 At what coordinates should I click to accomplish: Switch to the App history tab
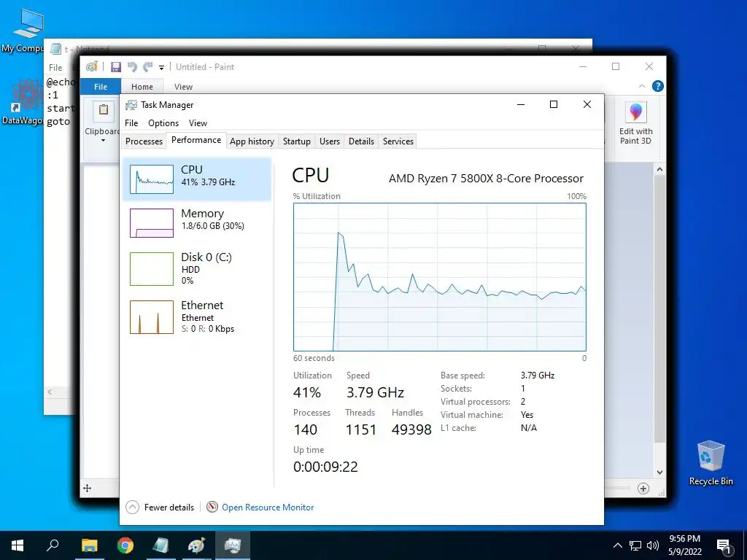coord(252,141)
